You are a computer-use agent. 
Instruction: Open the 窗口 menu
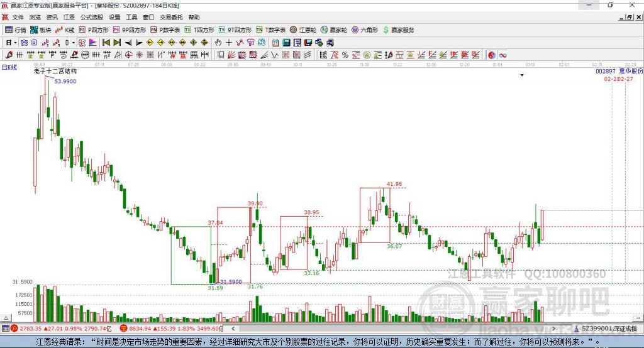pos(148,17)
